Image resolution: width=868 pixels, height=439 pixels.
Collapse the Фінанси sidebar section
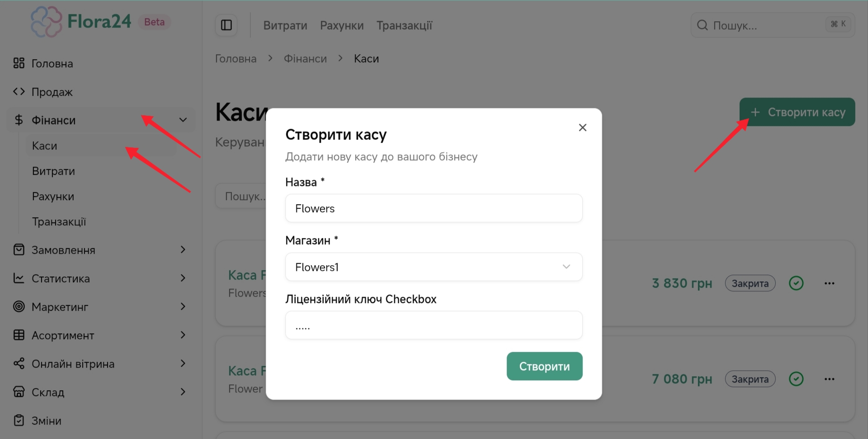click(x=183, y=120)
